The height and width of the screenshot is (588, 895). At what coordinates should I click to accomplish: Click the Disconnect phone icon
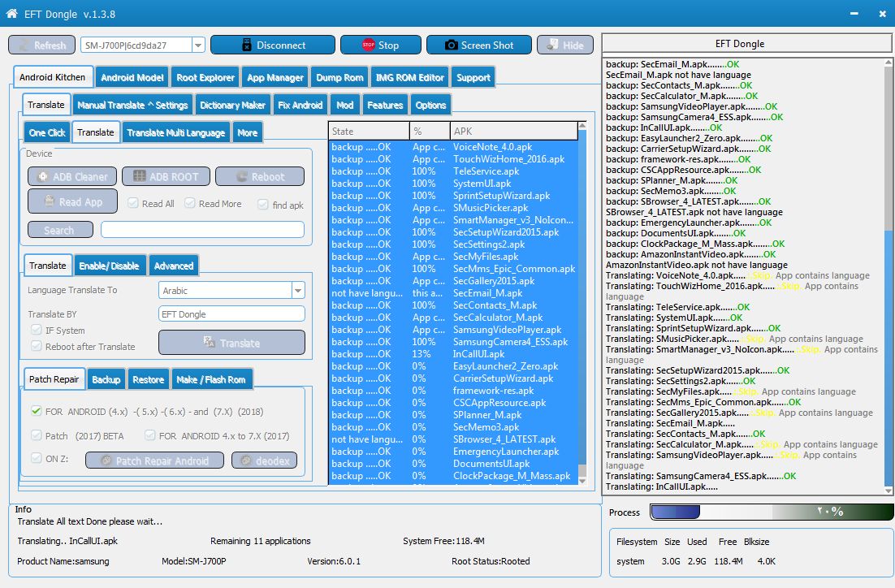247,45
